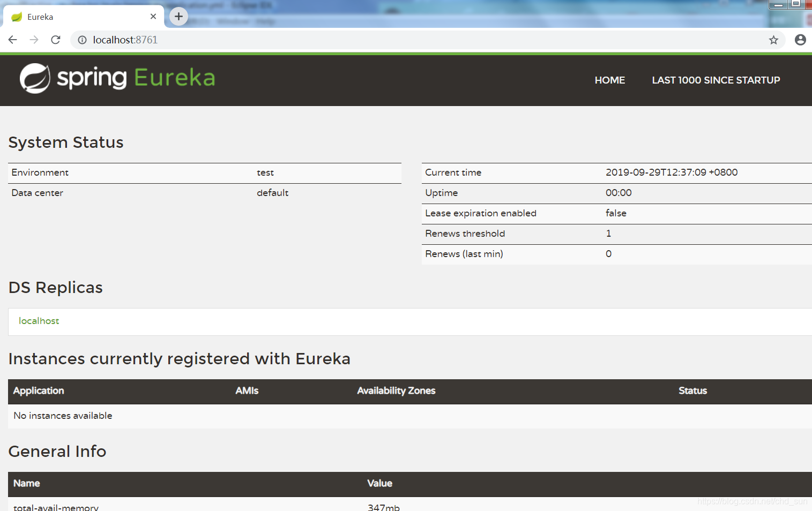The width and height of the screenshot is (812, 511).
Task: Click the Environment row label
Action: [40, 172]
